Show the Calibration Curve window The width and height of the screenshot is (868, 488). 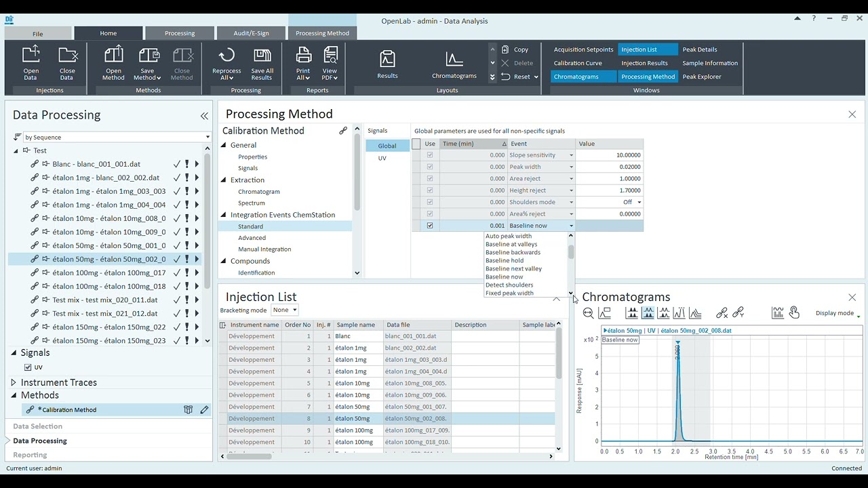578,63
